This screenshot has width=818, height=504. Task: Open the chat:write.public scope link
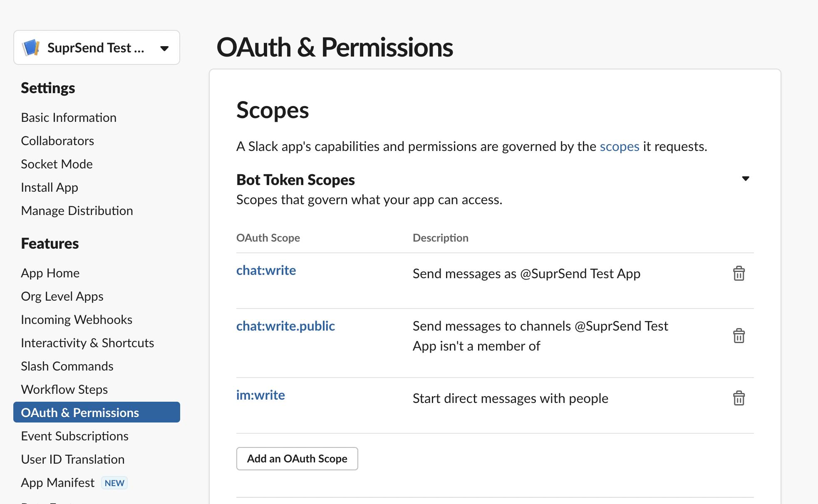pyautogui.click(x=285, y=326)
